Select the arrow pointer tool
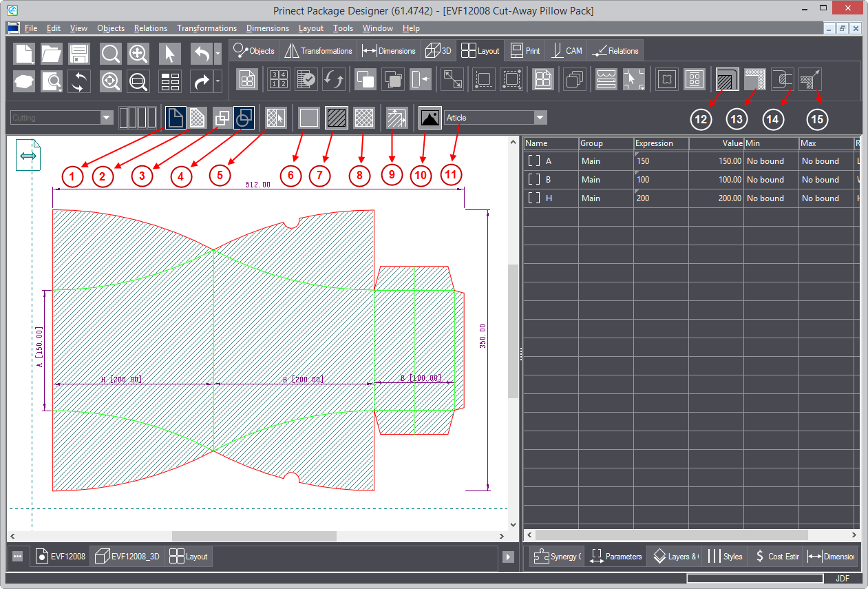 pos(169,54)
